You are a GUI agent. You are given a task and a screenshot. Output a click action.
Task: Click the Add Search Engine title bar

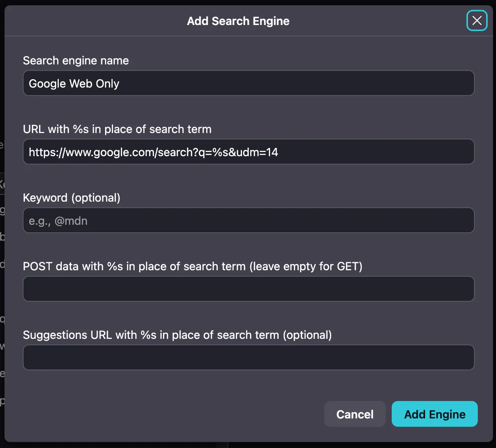[238, 21]
